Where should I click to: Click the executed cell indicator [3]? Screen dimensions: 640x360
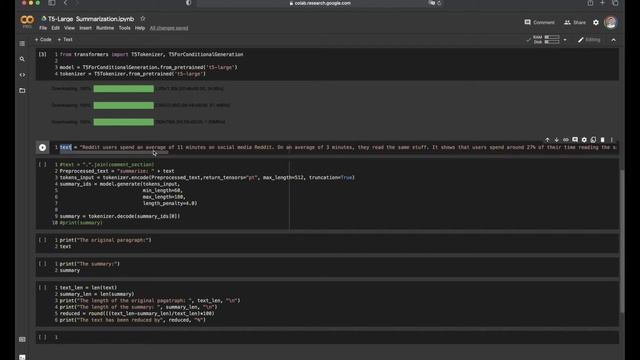pyautogui.click(x=42, y=54)
